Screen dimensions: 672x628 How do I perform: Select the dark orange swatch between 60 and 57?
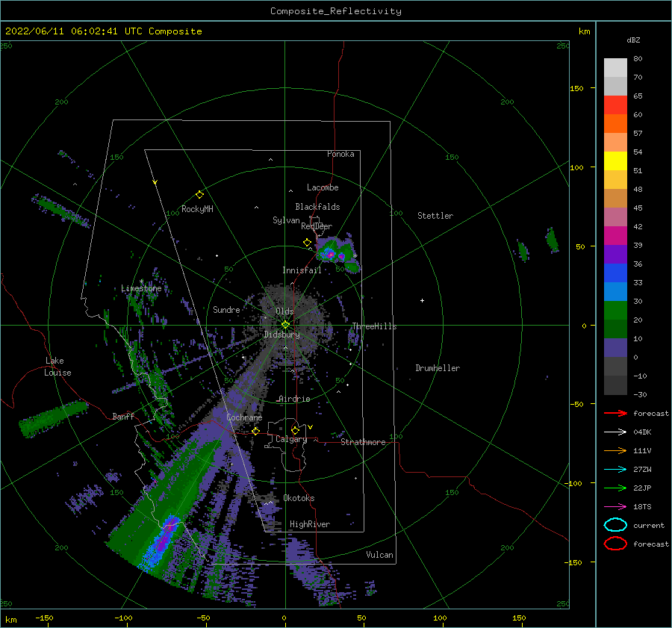coord(615,123)
